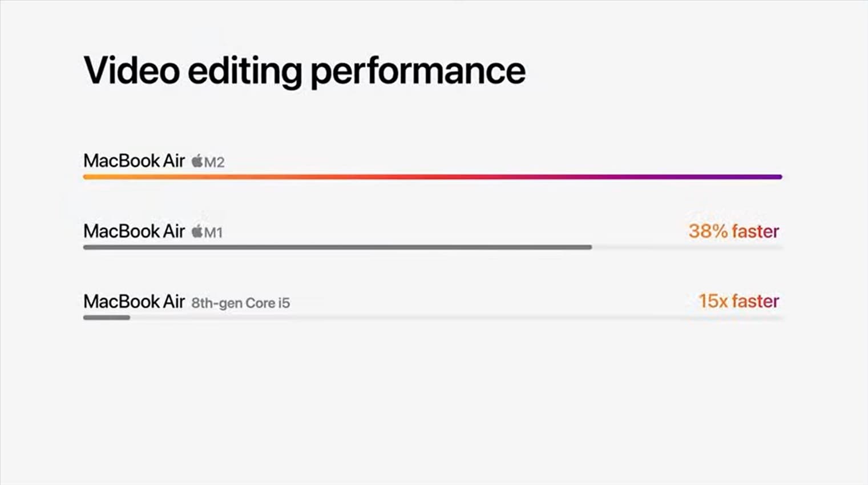Select the M2 chip label text

(x=215, y=162)
